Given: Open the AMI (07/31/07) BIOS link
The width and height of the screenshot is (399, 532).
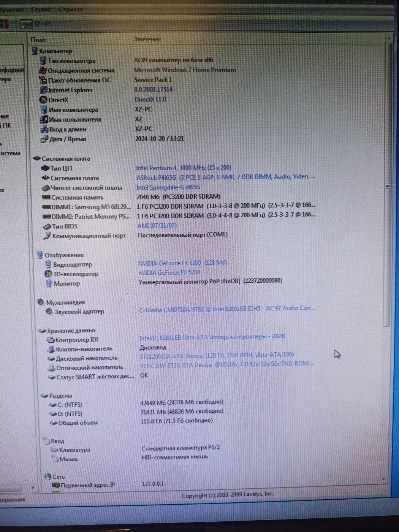Looking at the screenshot, I should pos(157,225).
